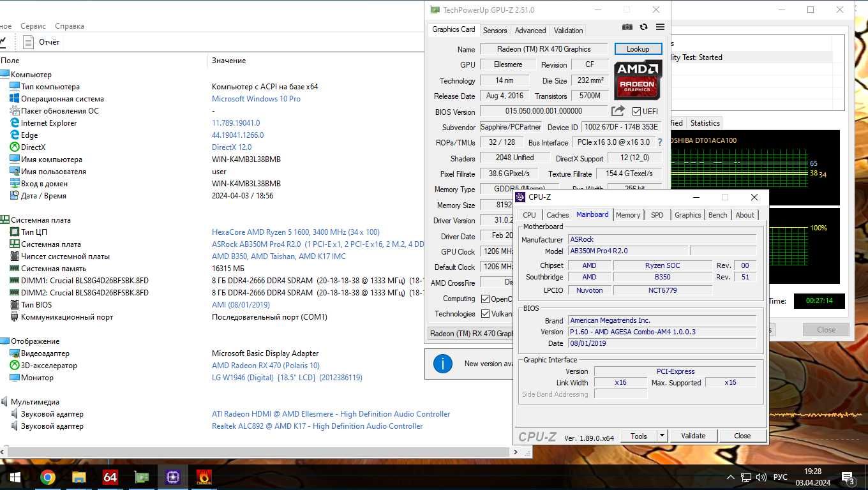Click the Lookup button in GPU-Z

point(638,49)
